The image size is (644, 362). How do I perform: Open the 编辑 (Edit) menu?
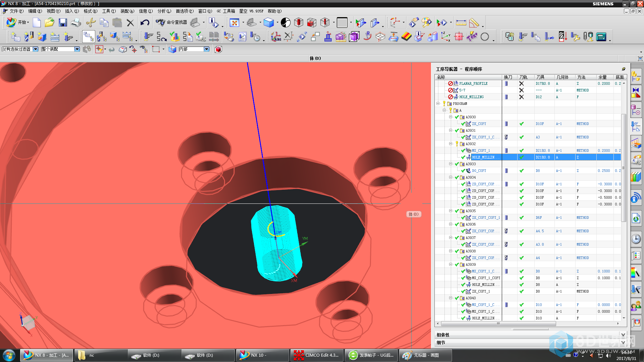[x=35, y=11]
